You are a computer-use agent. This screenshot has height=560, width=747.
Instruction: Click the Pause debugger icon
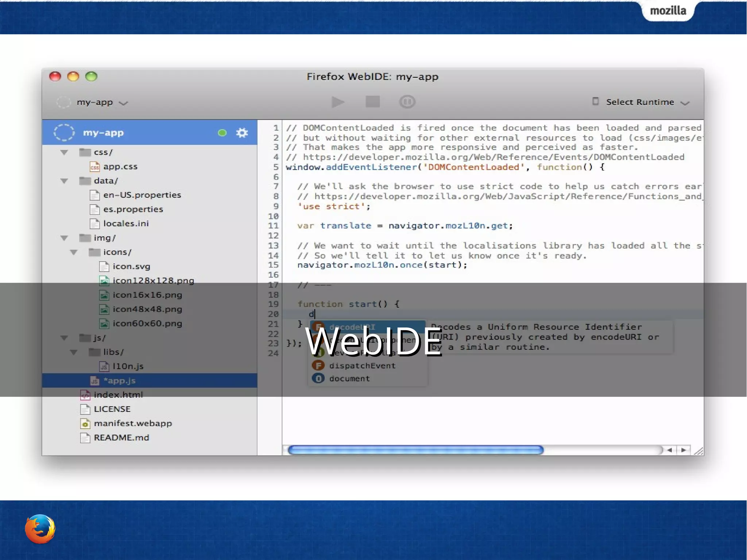[407, 102]
